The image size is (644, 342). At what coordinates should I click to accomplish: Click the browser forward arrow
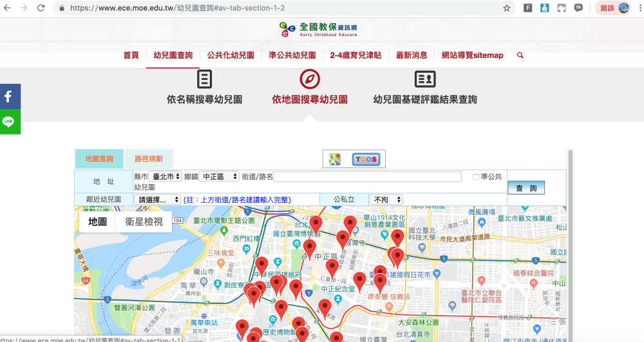(x=24, y=8)
